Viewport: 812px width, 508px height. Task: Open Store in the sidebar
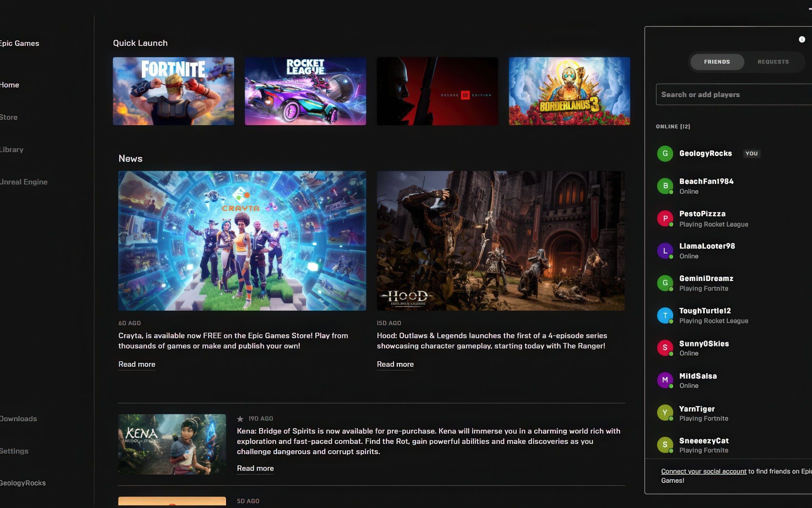pos(9,117)
